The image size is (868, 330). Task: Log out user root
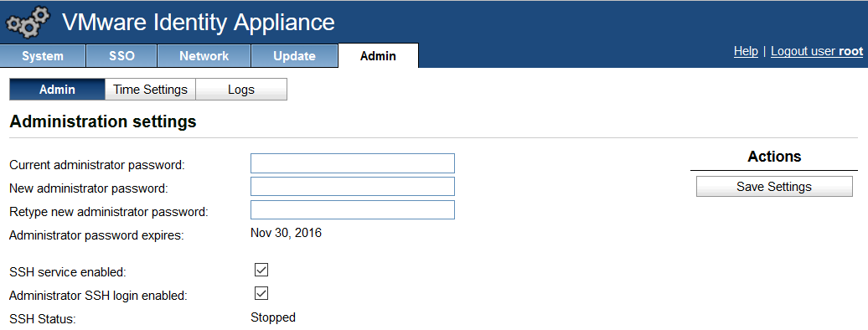pos(817,51)
